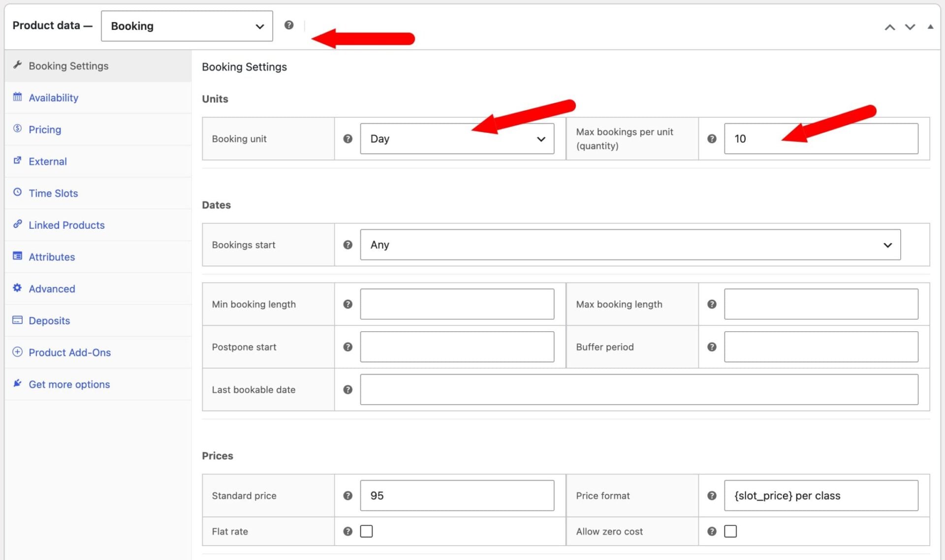945x560 pixels.
Task: Move the Product data panel up
Action: click(x=889, y=27)
